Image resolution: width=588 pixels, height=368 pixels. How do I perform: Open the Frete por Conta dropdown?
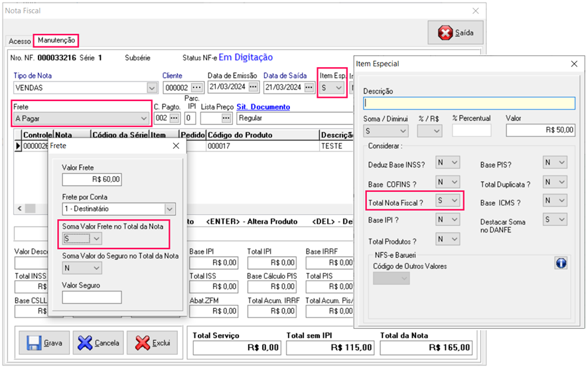pyautogui.click(x=170, y=209)
